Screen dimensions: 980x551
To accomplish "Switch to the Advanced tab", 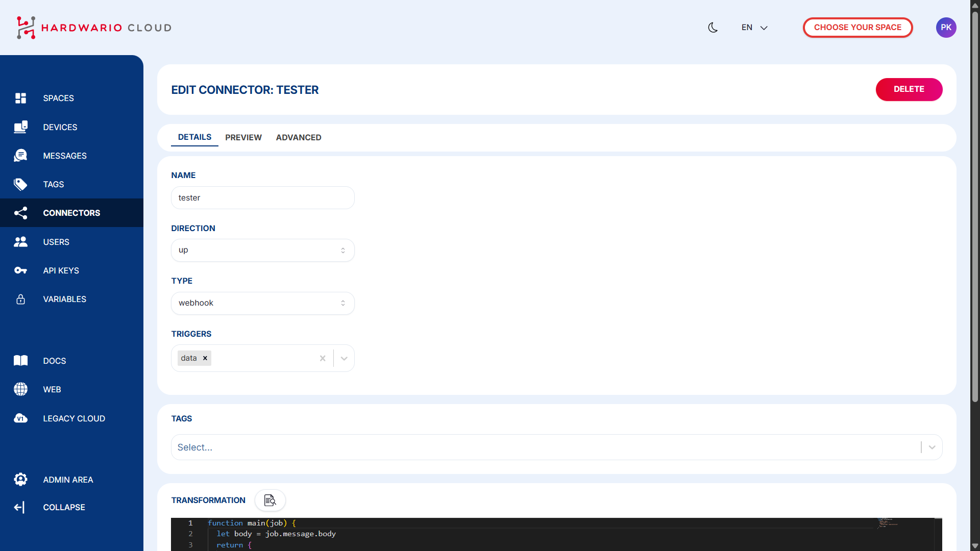I will (x=299, y=138).
